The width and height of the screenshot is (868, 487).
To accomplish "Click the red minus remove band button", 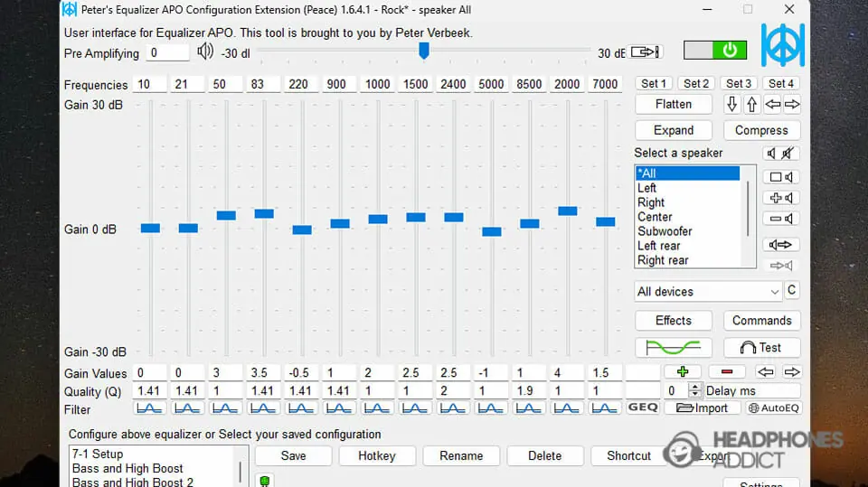I will [x=727, y=371].
